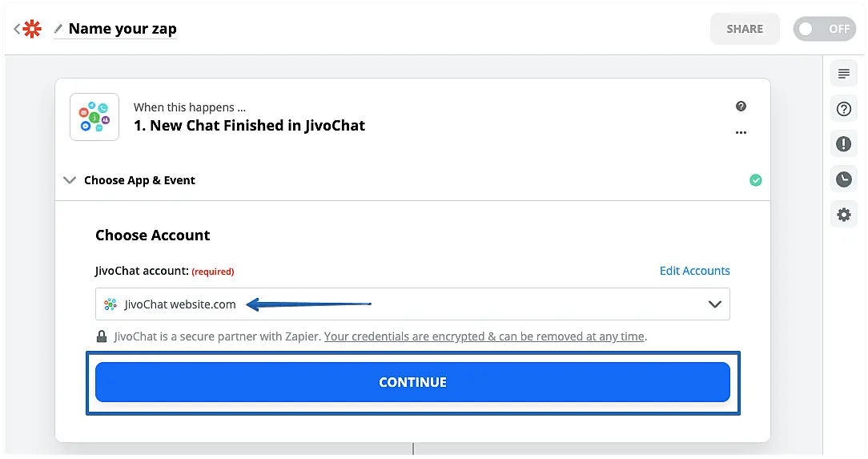Open the outline lines icon in sidebar
Screen dimensions: 868x459
click(x=843, y=74)
